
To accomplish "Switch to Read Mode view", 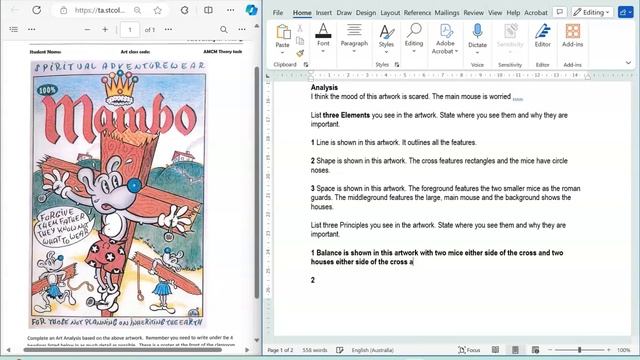I will [x=495, y=350].
